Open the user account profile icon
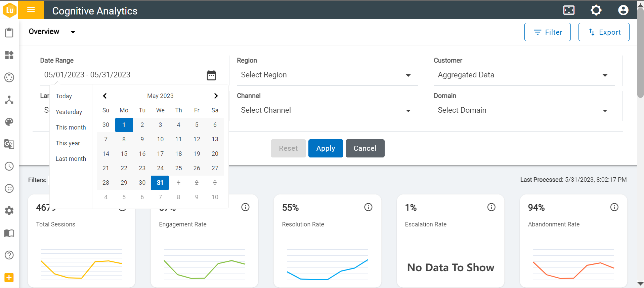Image resolution: width=644 pixels, height=288 pixels. 623,10
